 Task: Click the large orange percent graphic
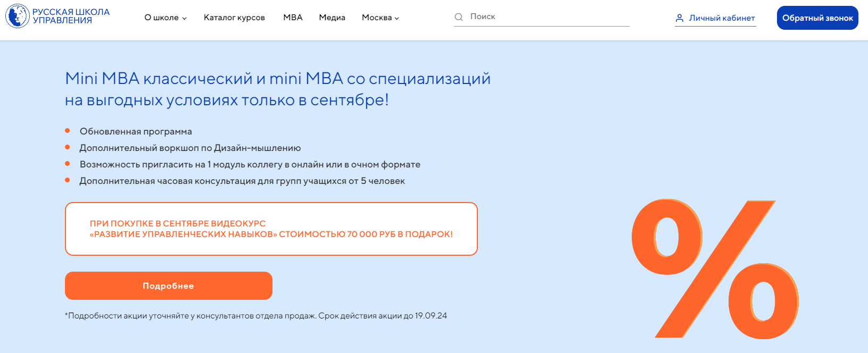(715, 269)
